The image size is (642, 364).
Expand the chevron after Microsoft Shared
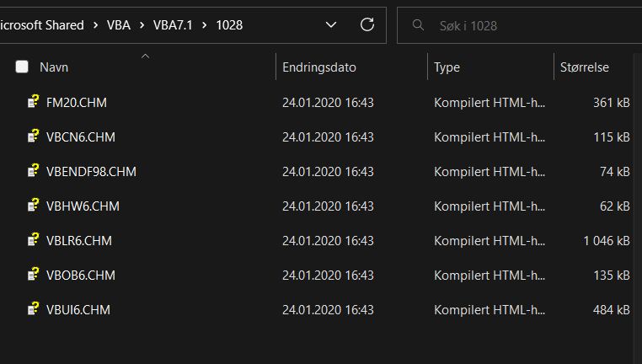point(95,25)
